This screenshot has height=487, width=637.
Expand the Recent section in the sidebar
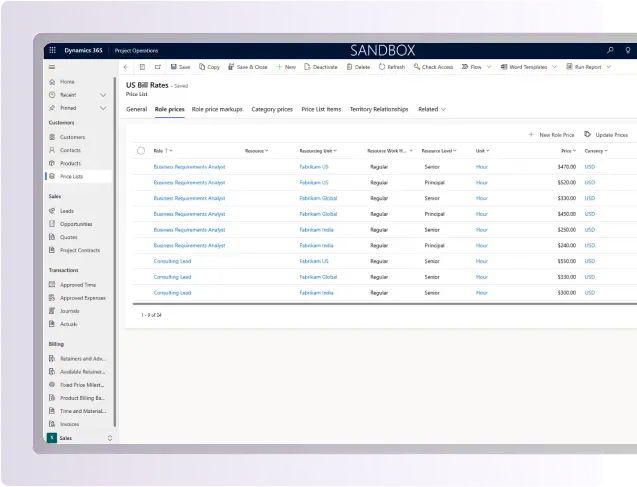[103, 94]
